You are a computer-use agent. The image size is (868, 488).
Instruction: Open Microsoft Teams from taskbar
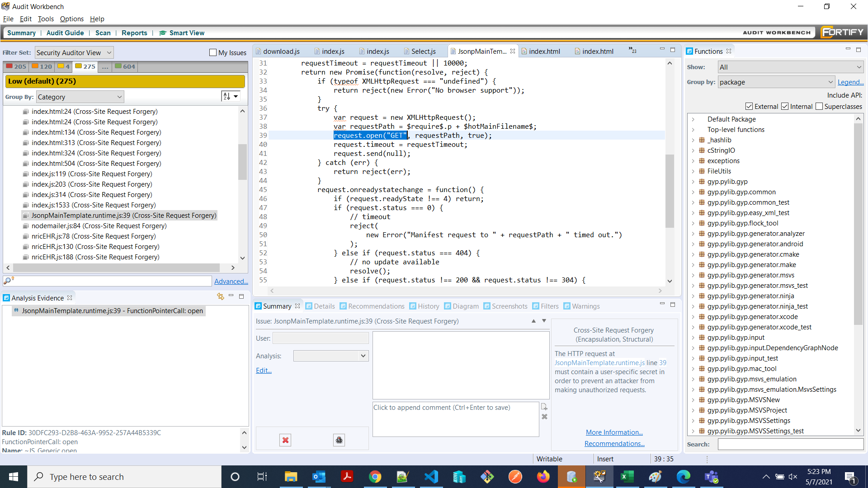tap(712, 477)
